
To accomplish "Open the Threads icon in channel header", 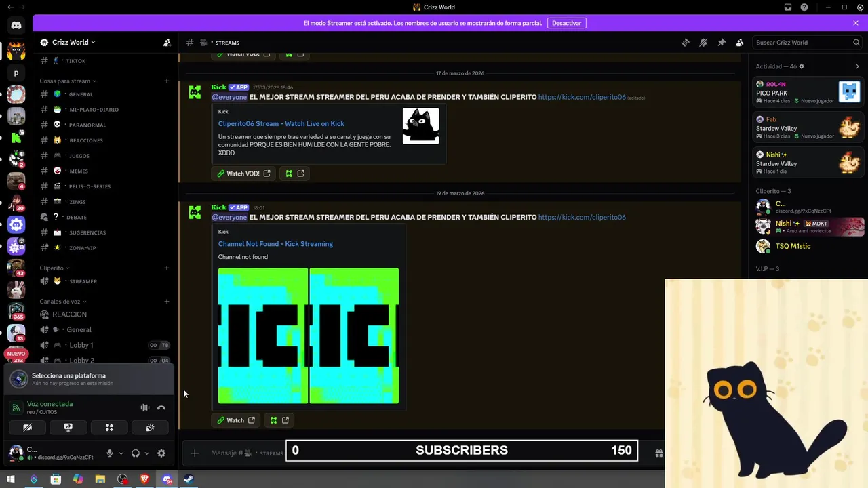I will tap(685, 42).
